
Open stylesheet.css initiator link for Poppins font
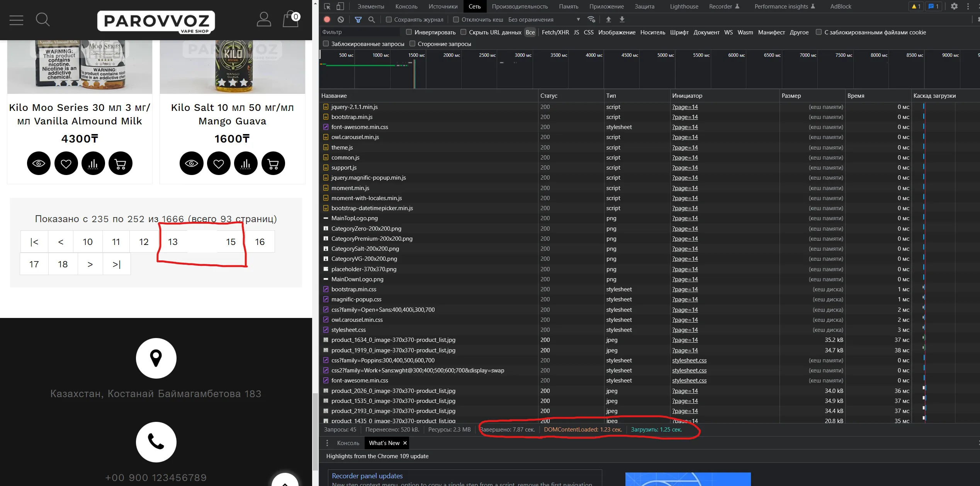point(689,360)
